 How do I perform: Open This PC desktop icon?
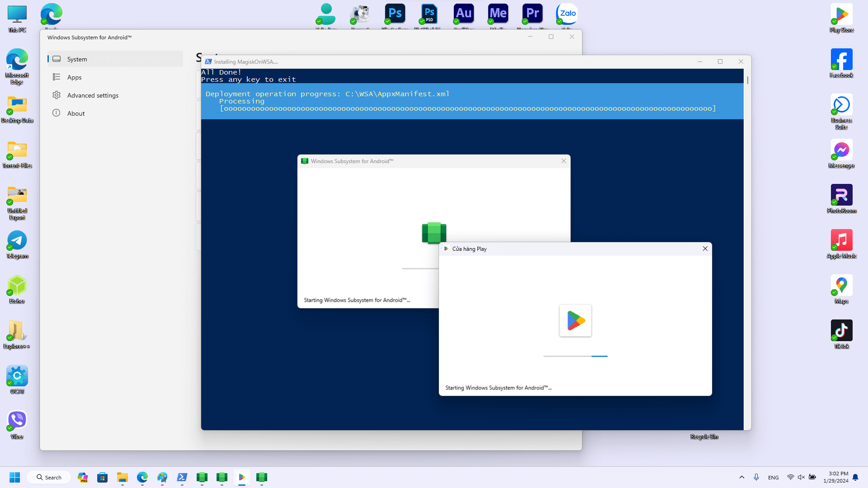[x=17, y=18]
